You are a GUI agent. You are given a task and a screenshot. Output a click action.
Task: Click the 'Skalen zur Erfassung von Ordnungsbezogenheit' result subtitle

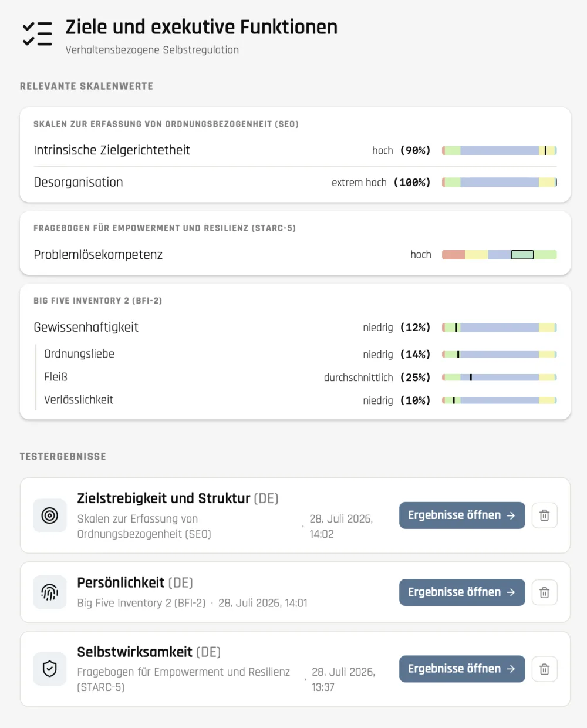144,527
